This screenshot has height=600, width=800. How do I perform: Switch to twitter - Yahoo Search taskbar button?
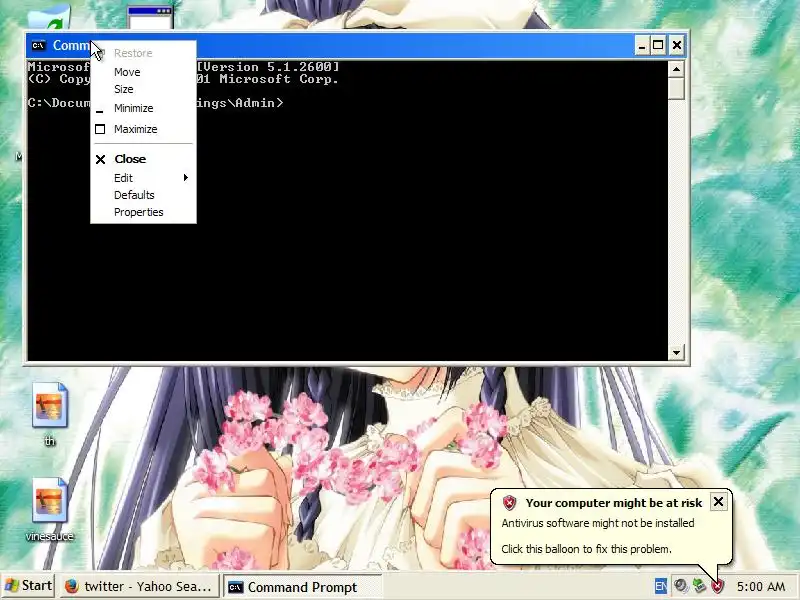[139, 586]
